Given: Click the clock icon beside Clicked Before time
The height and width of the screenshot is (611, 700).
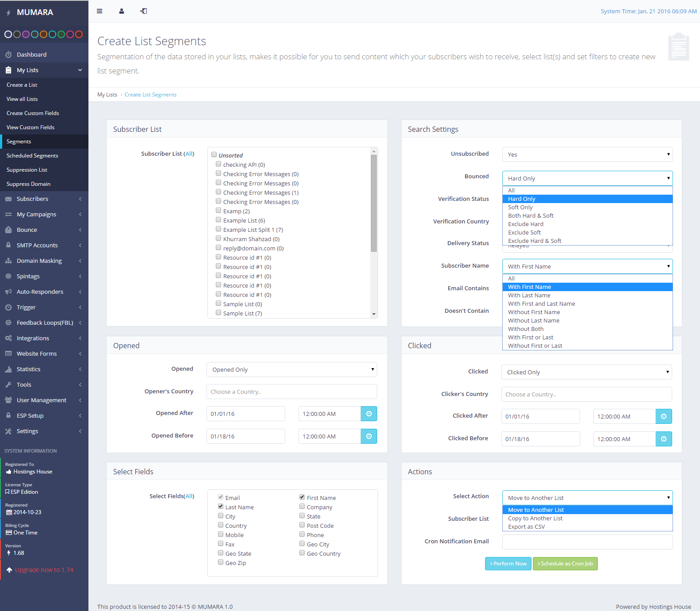Looking at the screenshot, I should (x=663, y=439).
